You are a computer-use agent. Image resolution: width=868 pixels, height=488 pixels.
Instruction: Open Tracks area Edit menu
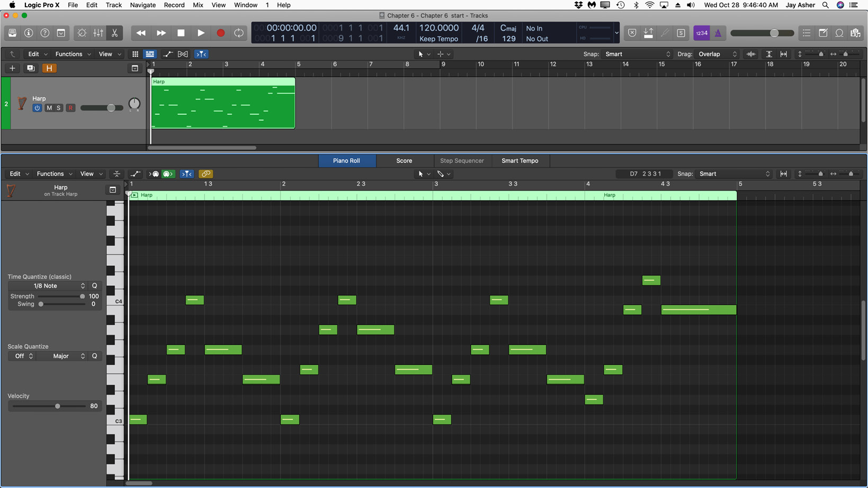coord(37,54)
